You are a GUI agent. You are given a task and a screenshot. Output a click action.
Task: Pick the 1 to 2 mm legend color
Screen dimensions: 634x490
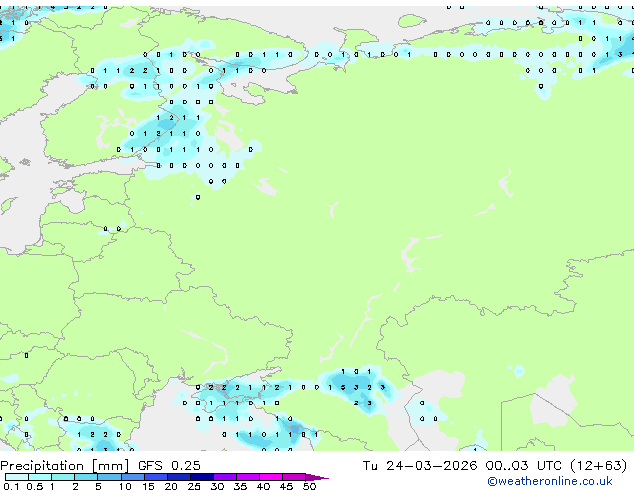click(63, 477)
